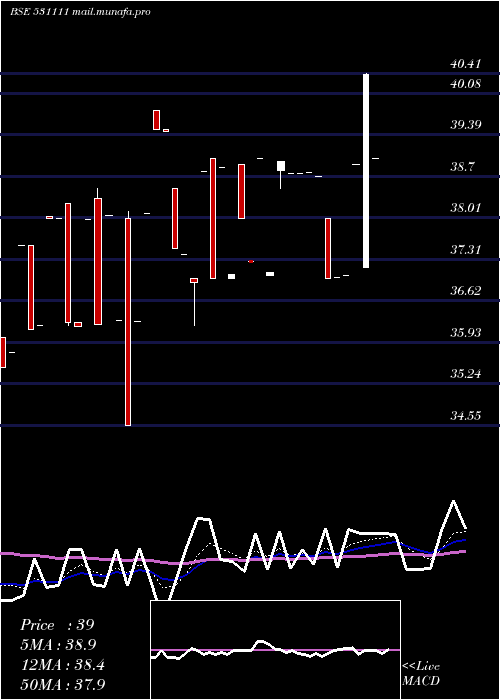Click the 40.41 price label
500x700 pixels.
[466, 64]
